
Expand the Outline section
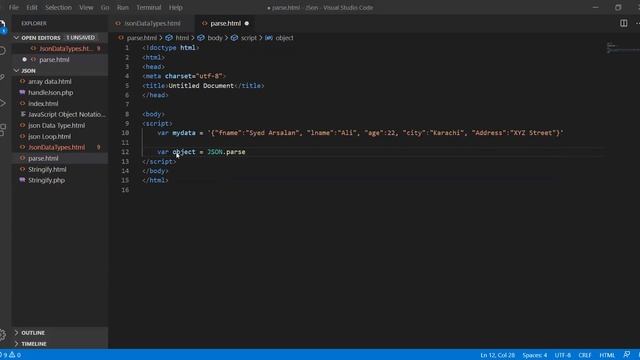[x=16, y=333]
